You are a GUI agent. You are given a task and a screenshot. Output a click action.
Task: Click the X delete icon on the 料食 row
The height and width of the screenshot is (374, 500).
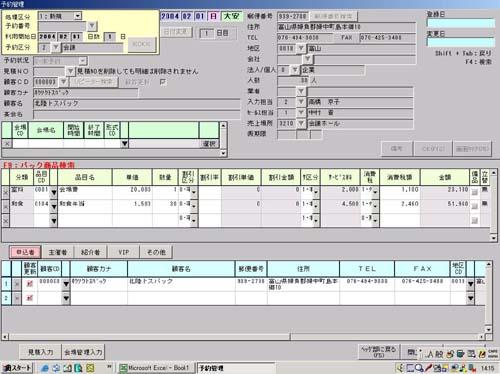6,207
